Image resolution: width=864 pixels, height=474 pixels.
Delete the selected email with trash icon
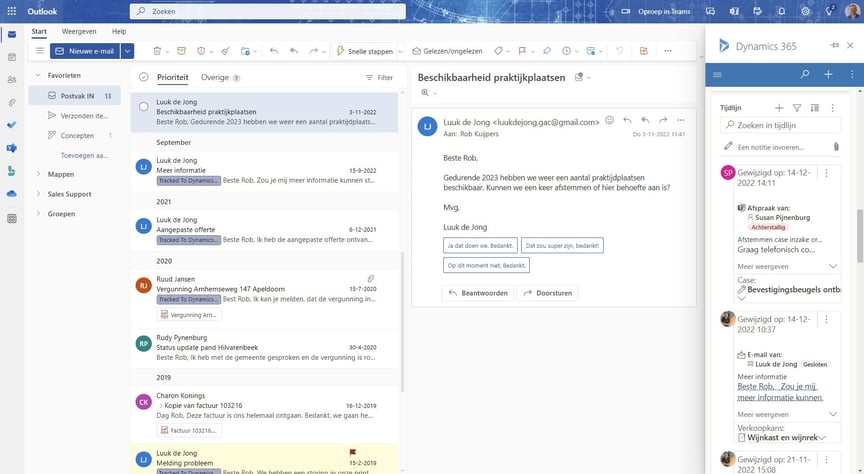157,51
